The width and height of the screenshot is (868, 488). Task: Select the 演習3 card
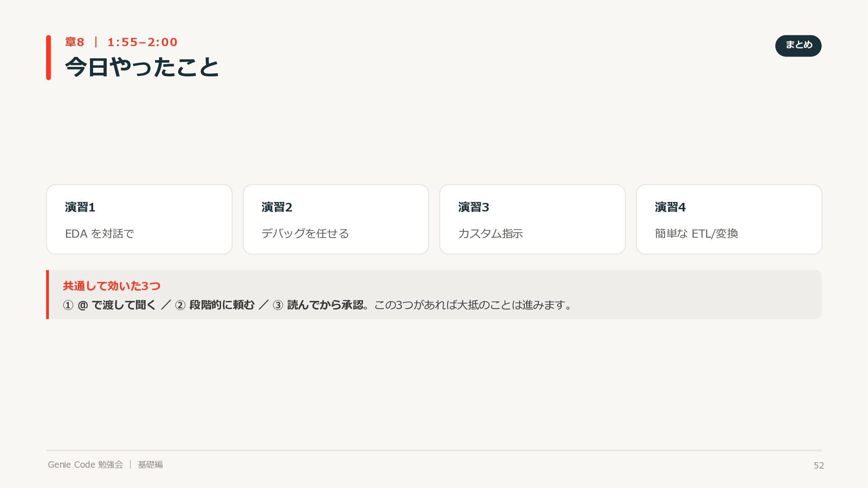click(533, 219)
